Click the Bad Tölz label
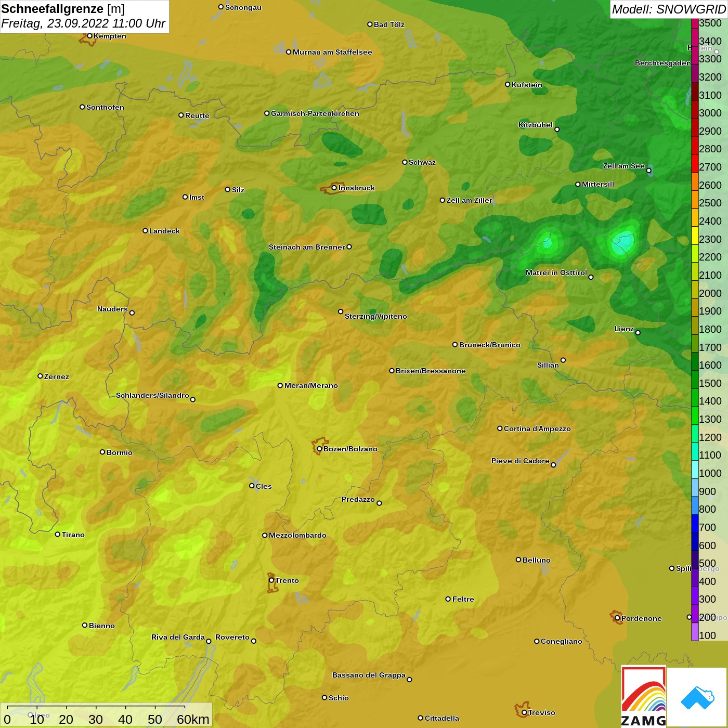Image resolution: width=728 pixels, height=728 pixels. (x=389, y=24)
